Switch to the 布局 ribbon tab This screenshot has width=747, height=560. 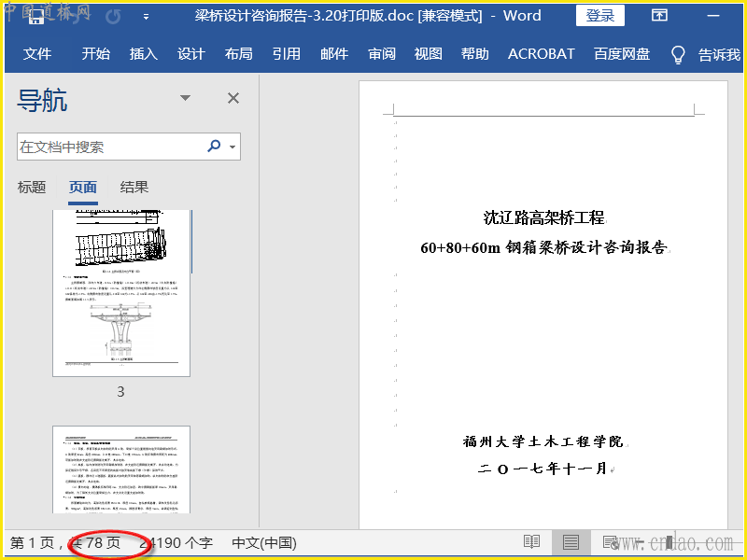point(239,54)
